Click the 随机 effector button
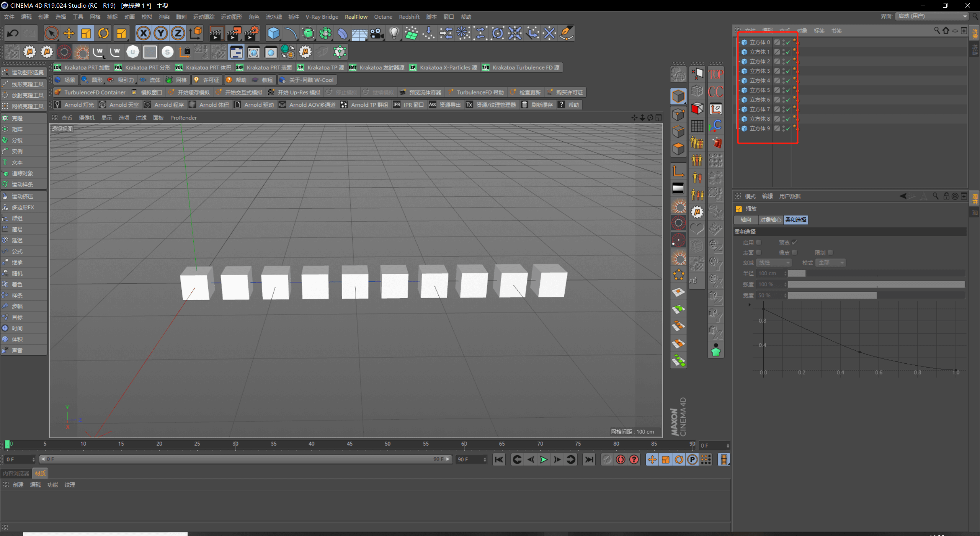Image resolution: width=980 pixels, height=536 pixels. (24, 273)
